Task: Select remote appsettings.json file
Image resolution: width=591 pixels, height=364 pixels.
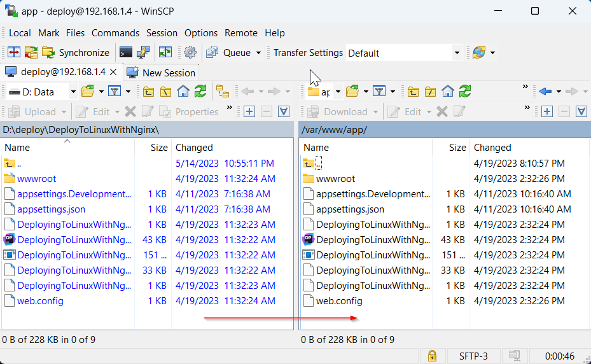Action: pyautogui.click(x=350, y=209)
